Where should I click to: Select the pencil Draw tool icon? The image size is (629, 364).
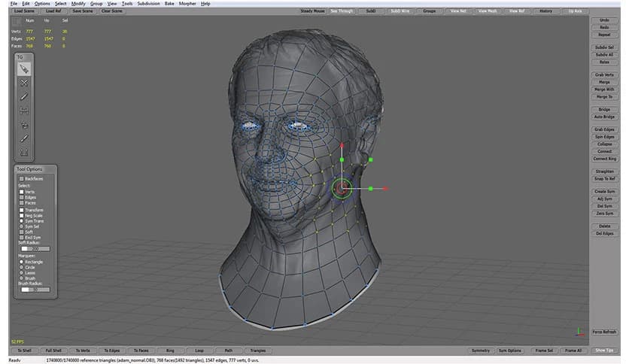click(x=24, y=97)
